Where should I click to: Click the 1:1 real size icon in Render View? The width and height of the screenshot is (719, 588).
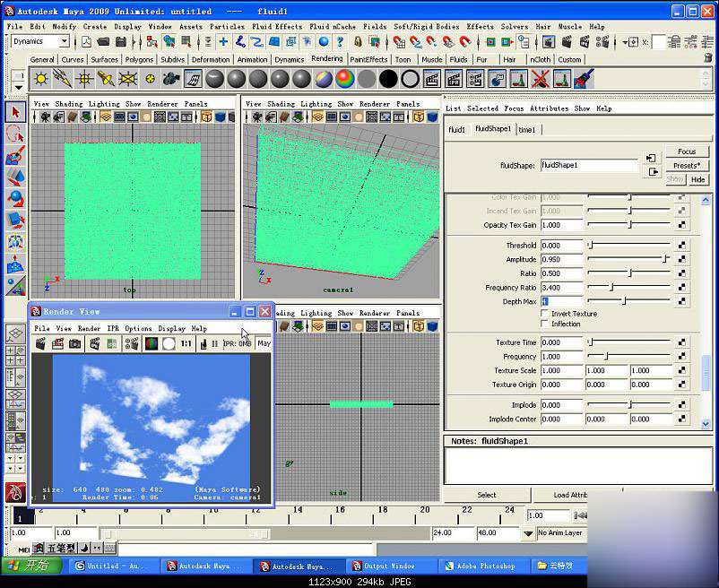click(x=186, y=343)
